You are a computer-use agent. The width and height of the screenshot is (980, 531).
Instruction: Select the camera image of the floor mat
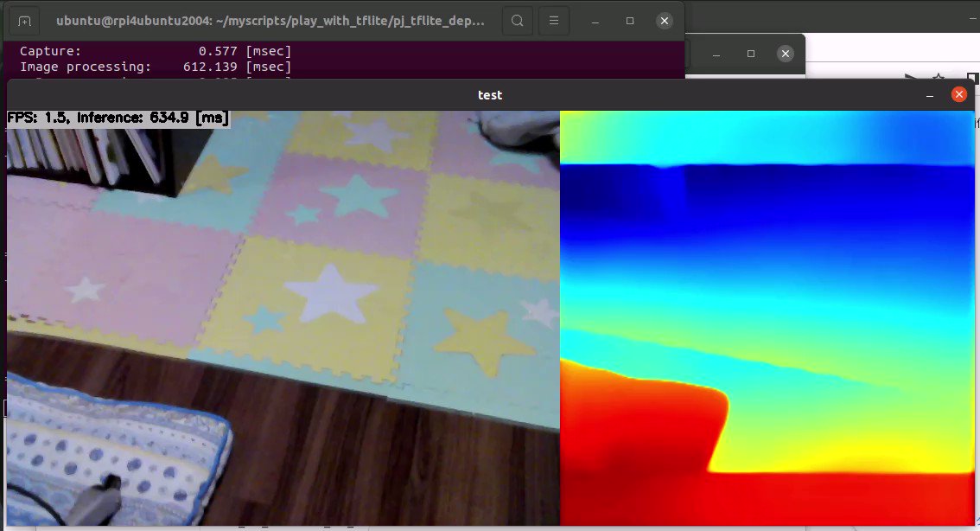[283, 317]
